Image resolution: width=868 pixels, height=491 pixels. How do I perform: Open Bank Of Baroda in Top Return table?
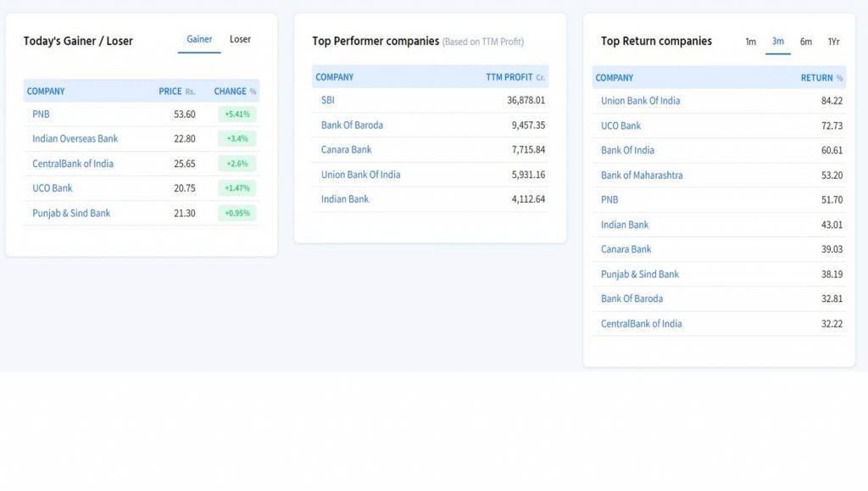coord(632,299)
